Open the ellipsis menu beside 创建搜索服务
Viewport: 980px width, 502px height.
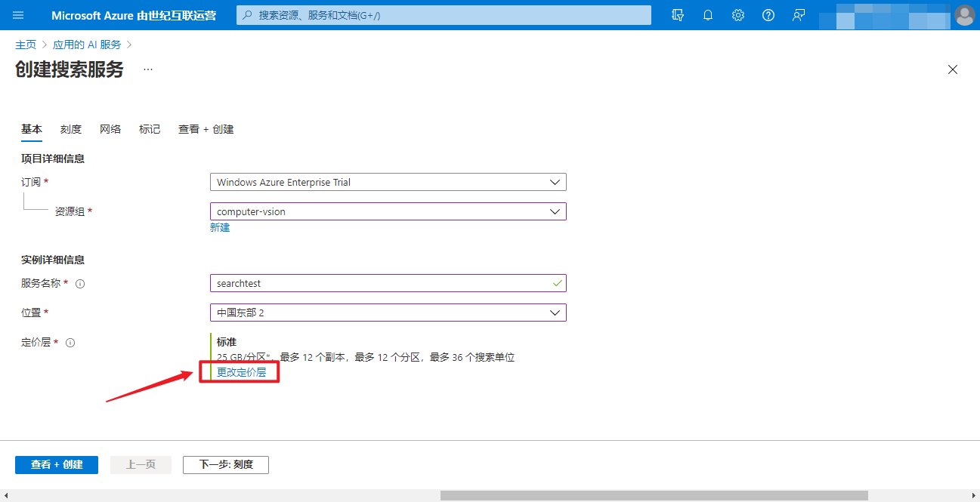tap(148, 69)
